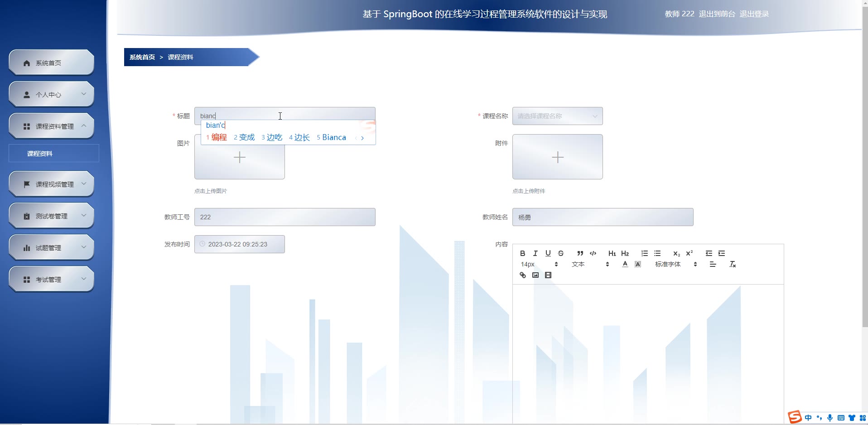868x425 pixels.
Task: Open the font color picker
Action: click(x=625, y=264)
